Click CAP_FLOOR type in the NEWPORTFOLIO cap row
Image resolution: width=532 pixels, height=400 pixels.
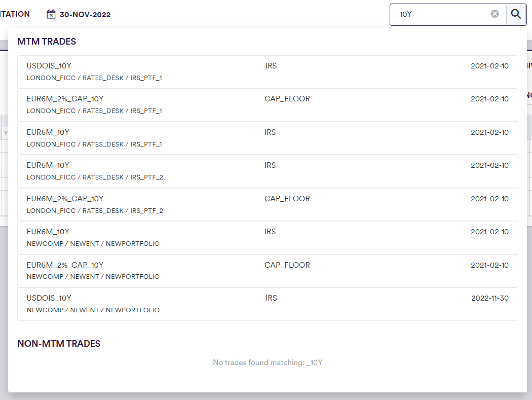pyautogui.click(x=287, y=265)
